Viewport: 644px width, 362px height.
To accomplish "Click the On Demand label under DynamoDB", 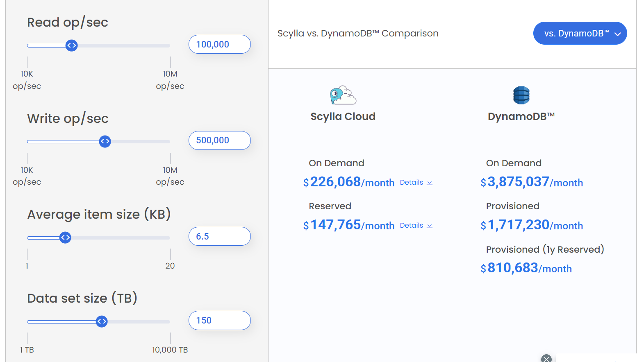I will pos(514,163).
